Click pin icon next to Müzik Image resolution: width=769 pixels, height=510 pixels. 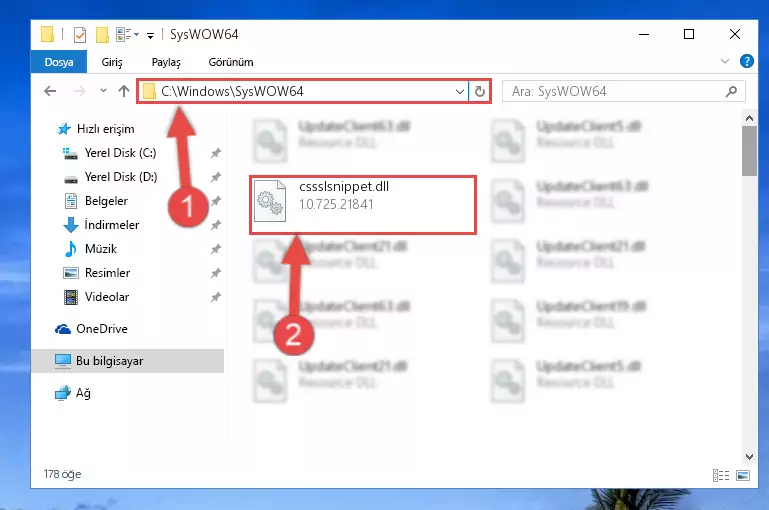point(216,249)
